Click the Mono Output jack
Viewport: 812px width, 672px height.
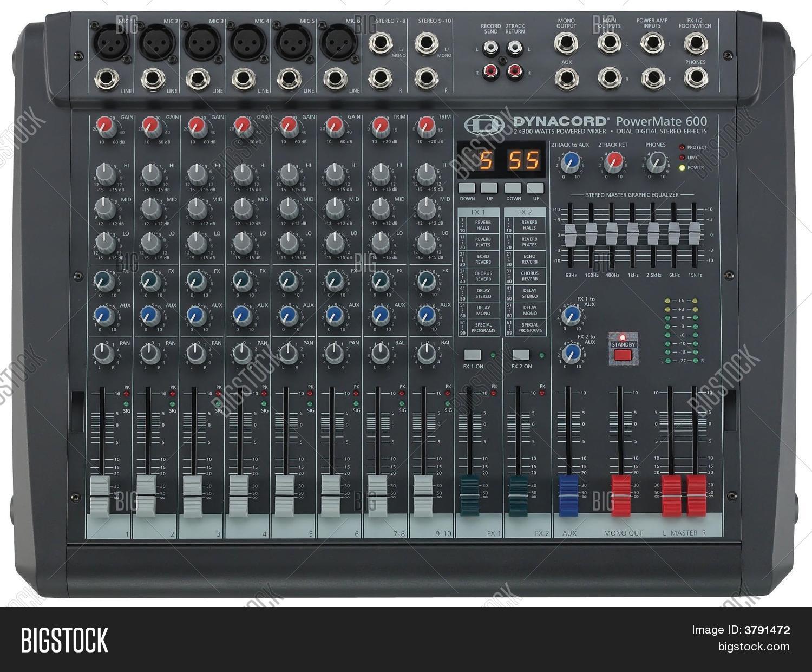click(x=566, y=43)
